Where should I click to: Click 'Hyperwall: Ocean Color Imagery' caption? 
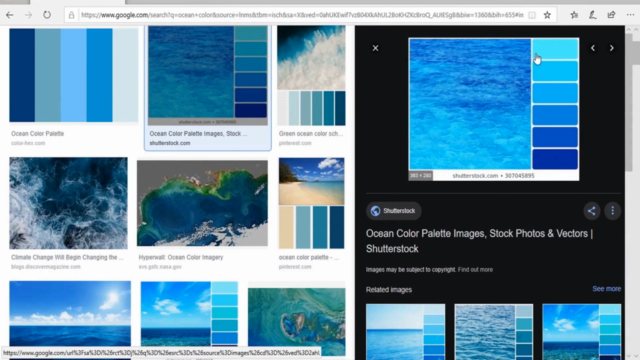(181, 257)
